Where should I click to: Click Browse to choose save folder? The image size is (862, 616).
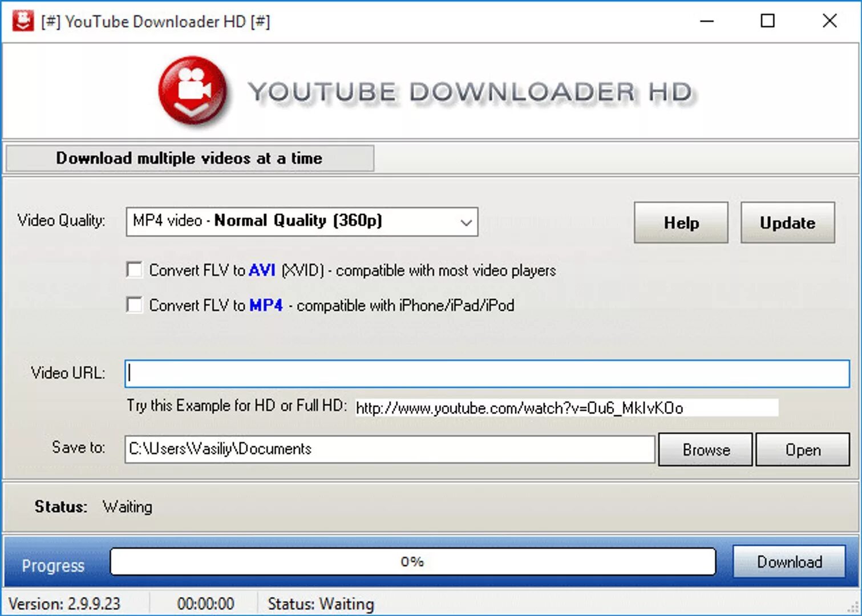[x=706, y=449]
